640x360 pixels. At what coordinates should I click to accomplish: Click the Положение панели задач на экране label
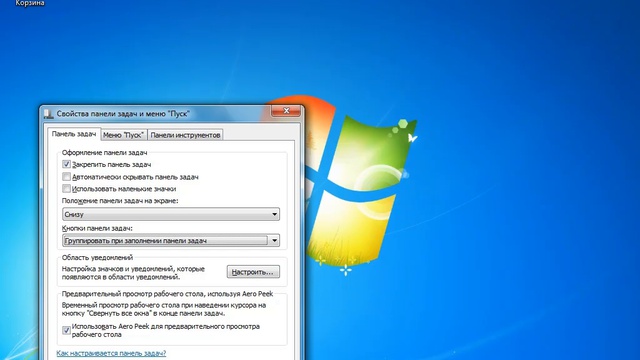coord(120,201)
